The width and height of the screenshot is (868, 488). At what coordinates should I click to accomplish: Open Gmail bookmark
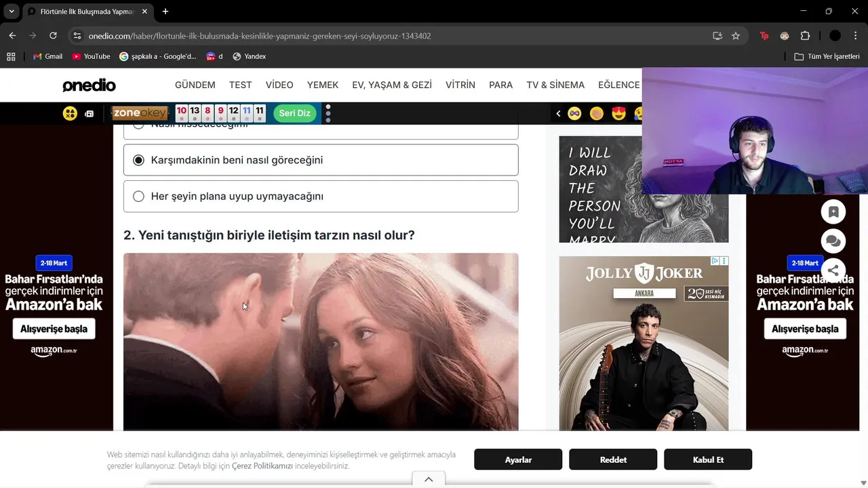point(47,56)
